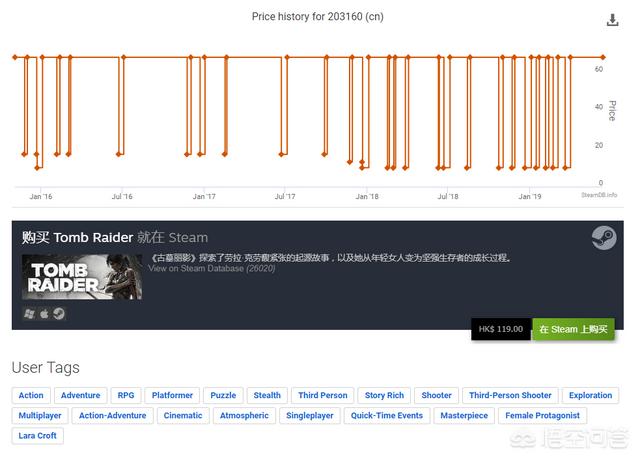The width and height of the screenshot is (640, 460).
Task: Buy on Steam with the green button
Action: [573, 329]
